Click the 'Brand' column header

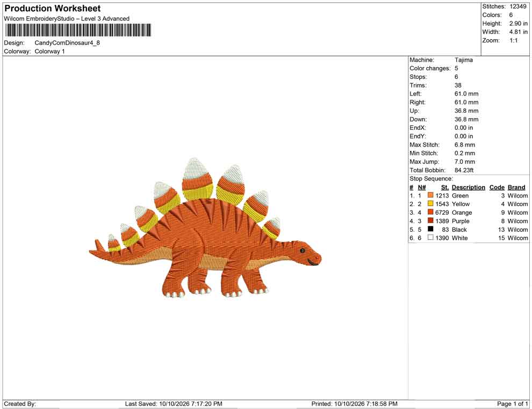pos(516,187)
